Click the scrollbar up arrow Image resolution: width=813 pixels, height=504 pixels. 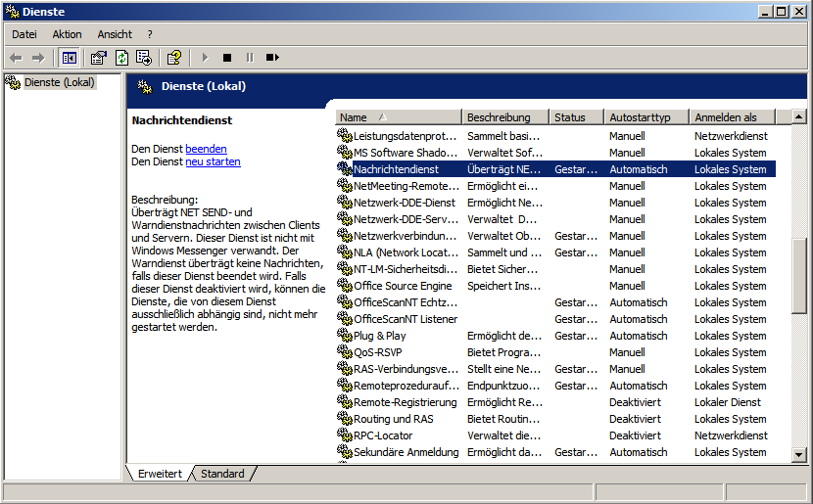click(x=798, y=117)
